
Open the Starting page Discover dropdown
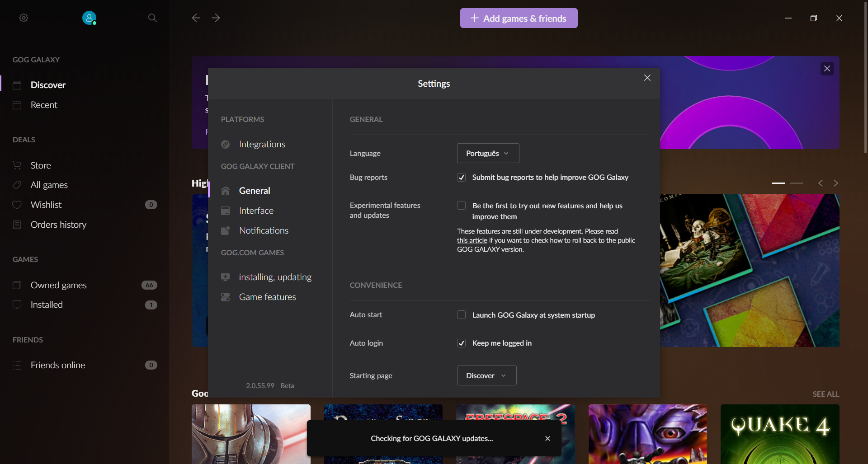coord(486,375)
